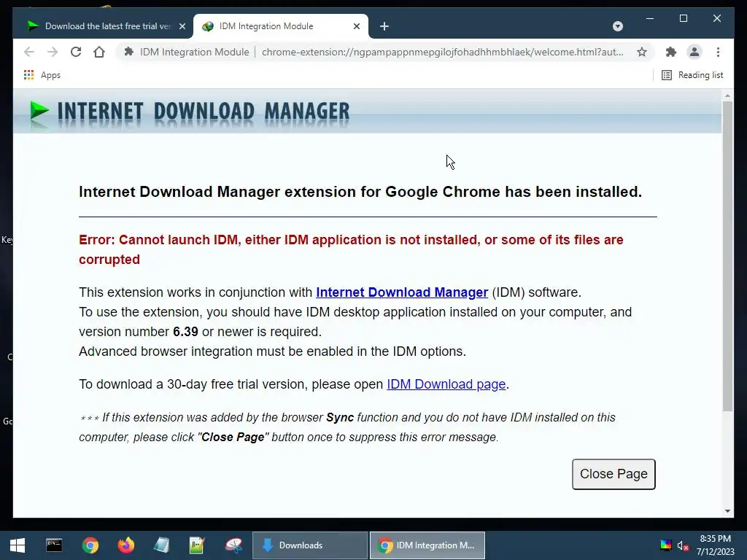747x560 pixels.
Task: Open the Chrome profile avatar
Action: [x=694, y=52]
